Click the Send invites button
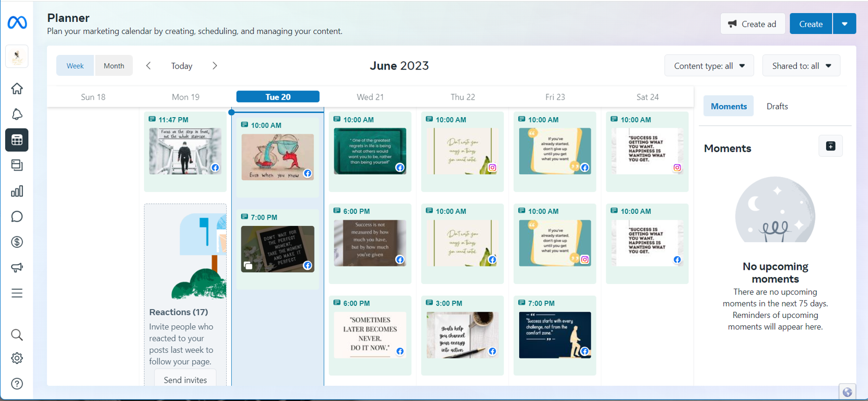The image size is (868, 401). [x=185, y=380]
